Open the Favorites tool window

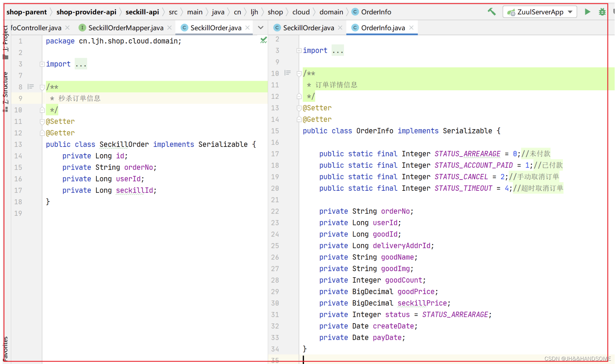pyautogui.click(x=5, y=349)
